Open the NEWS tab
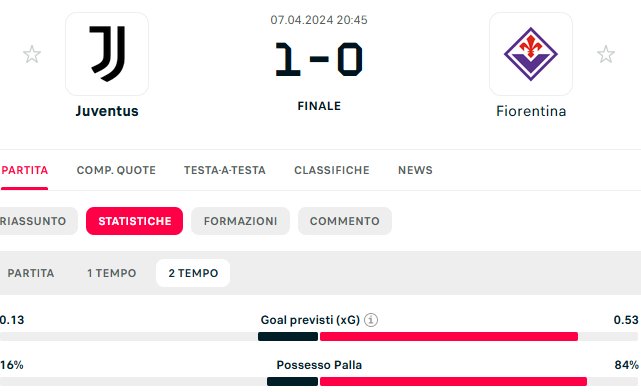Image resolution: width=641 pixels, height=392 pixels. pyautogui.click(x=415, y=170)
